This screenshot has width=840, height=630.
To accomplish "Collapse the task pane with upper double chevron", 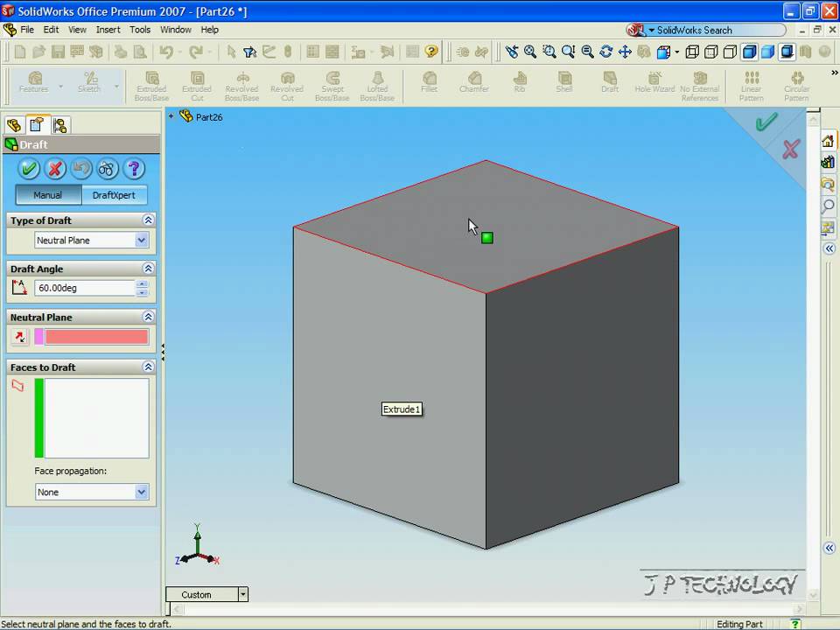I will pos(829,248).
